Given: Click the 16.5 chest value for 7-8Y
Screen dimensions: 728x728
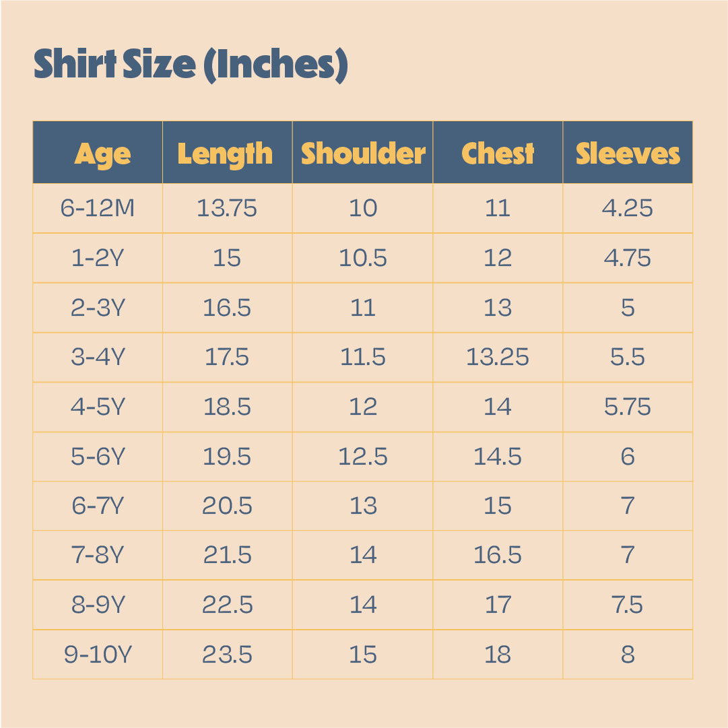Looking at the screenshot, I should (x=498, y=555).
